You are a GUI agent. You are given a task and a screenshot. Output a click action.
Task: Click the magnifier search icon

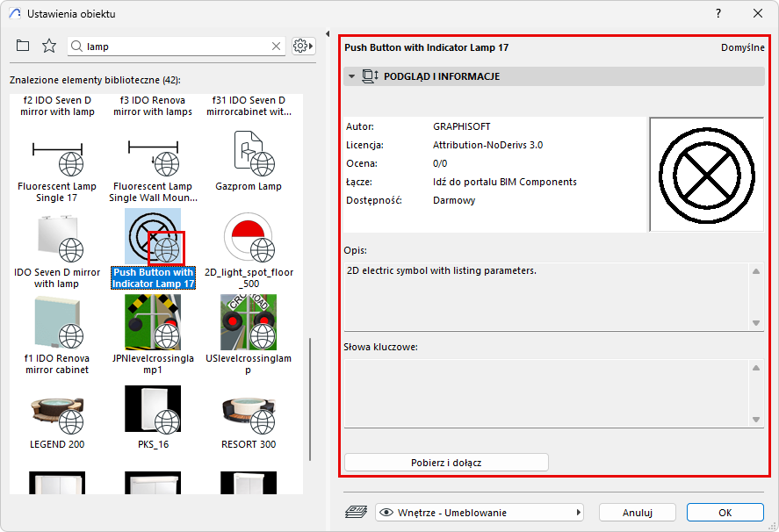pos(76,47)
